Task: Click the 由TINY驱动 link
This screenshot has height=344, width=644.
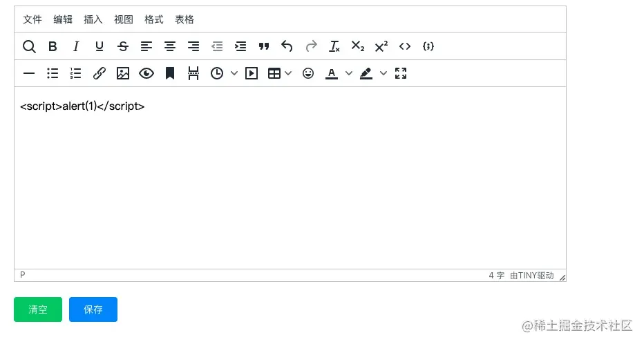Action: 532,276
